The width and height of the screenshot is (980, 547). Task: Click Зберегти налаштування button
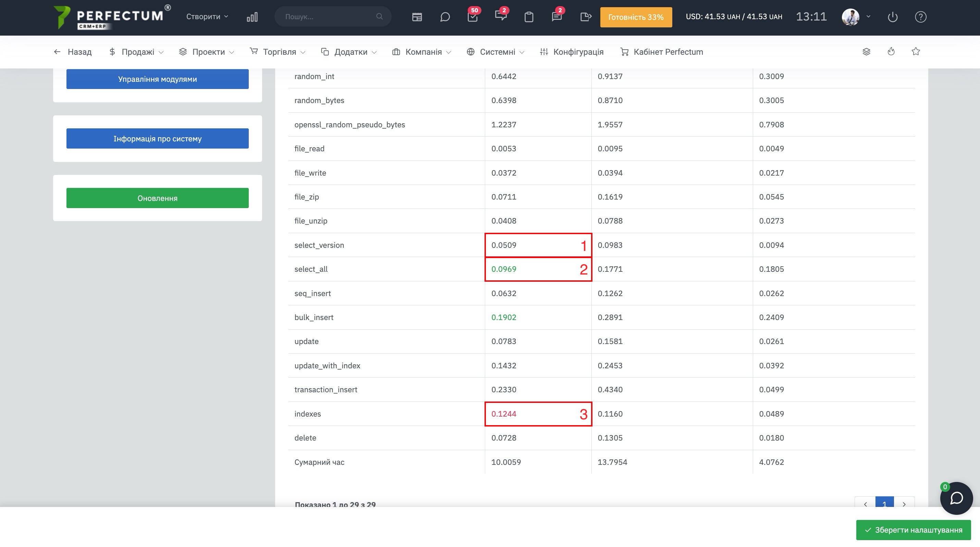(914, 530)
